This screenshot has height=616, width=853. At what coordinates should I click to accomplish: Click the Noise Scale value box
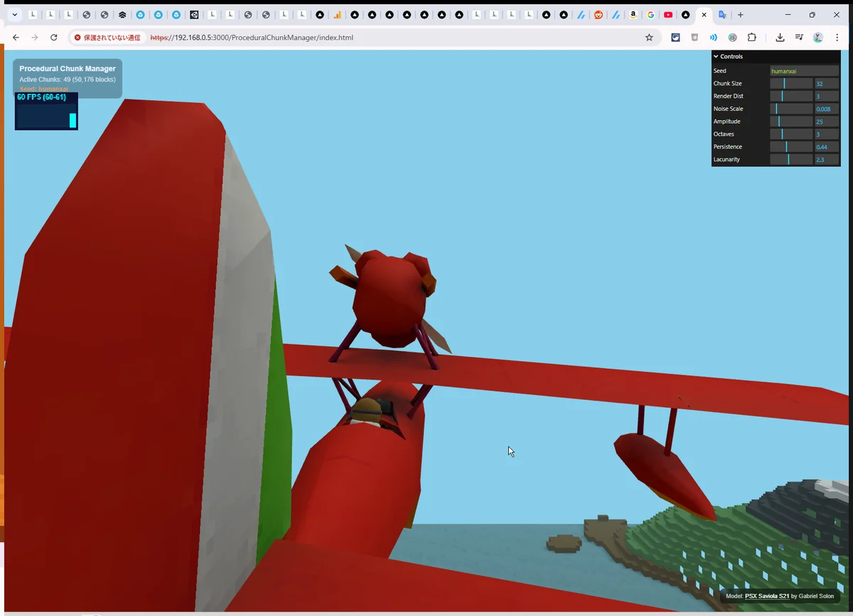pos(826,109)
